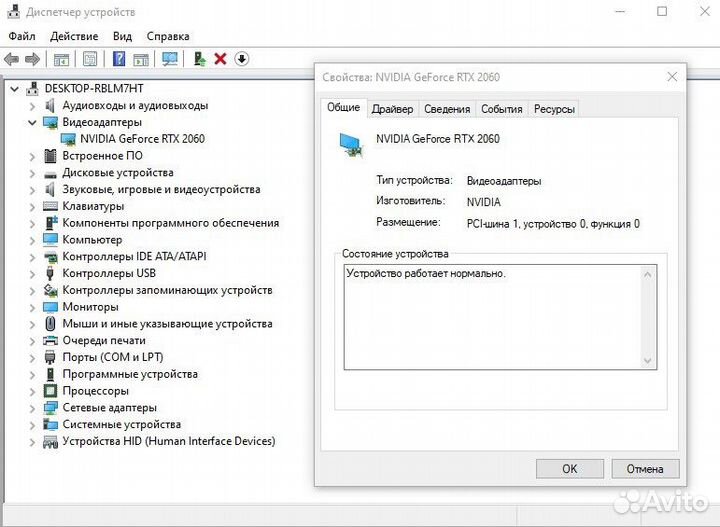Click the Клавиатуры keyboard icon
Screen dimensions: 720x527
click(50, 206)
